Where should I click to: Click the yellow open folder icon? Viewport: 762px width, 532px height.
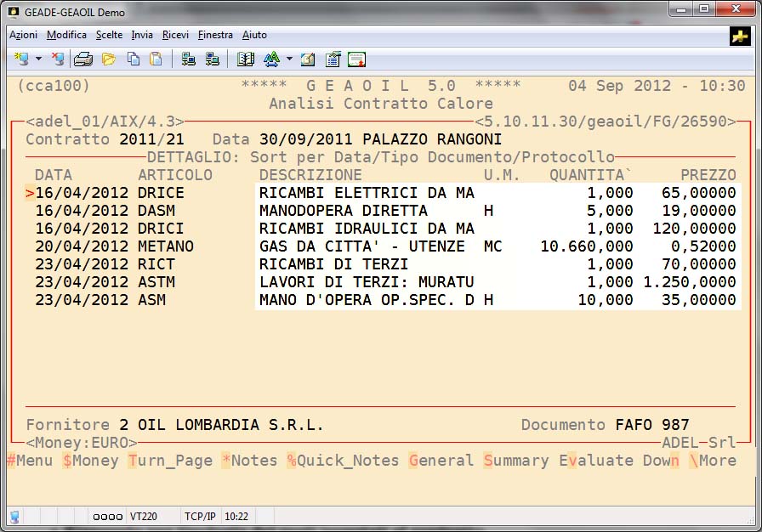click(x=108, y=59)
